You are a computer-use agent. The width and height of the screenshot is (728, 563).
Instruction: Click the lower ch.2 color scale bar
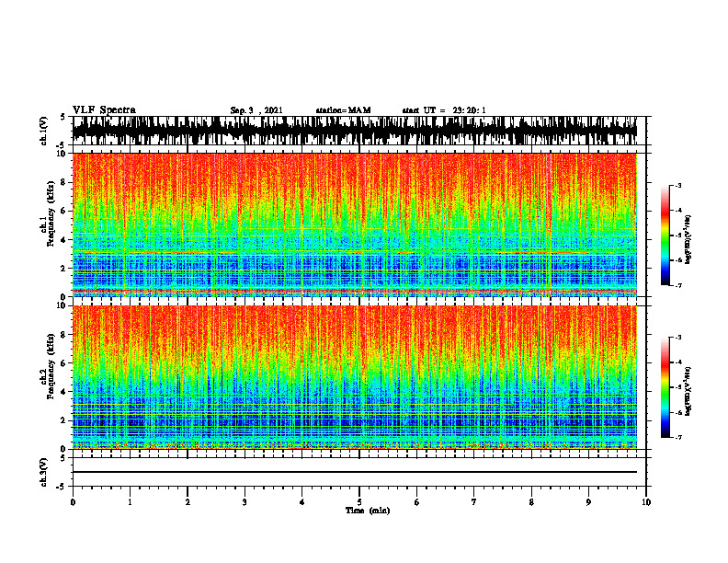coord(665,387)
